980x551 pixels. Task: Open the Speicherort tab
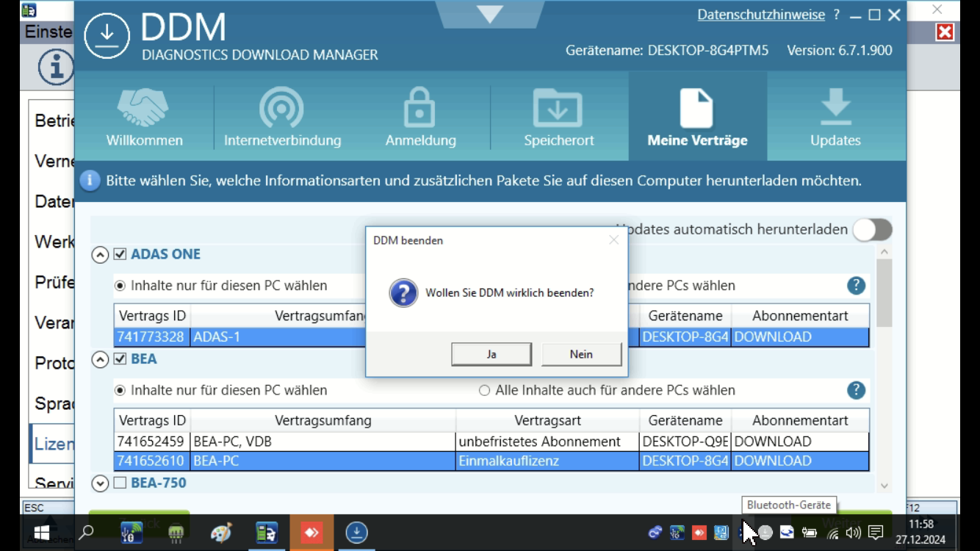tap(559, 116)
